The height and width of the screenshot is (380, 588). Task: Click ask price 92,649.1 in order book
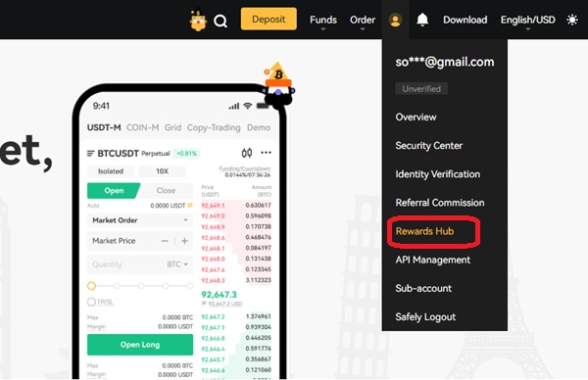(213, 206)
